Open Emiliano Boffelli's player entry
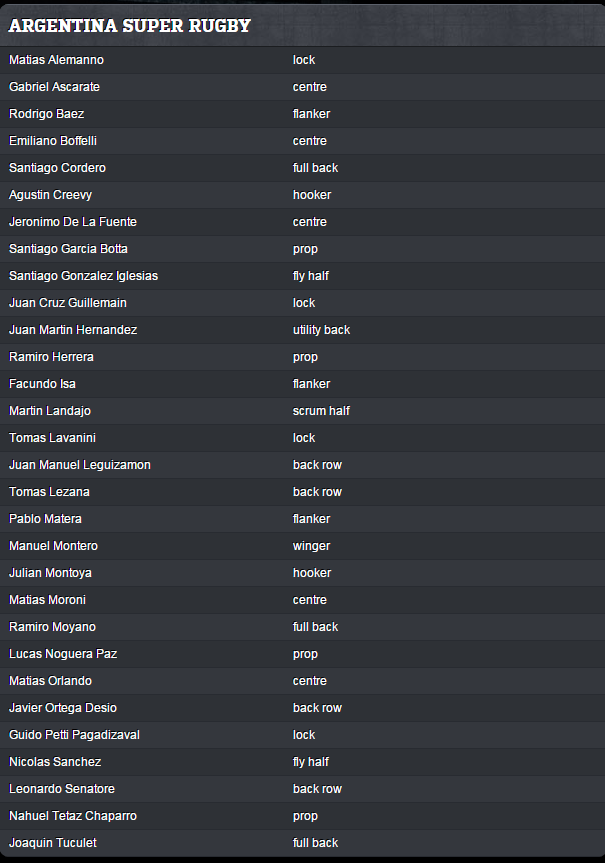 coord(53,141)
